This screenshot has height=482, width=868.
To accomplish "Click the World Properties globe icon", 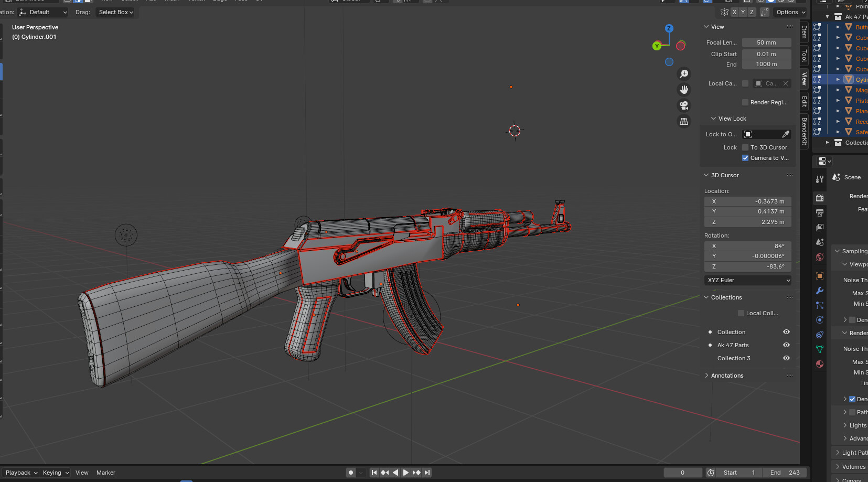I will [819, 258].
